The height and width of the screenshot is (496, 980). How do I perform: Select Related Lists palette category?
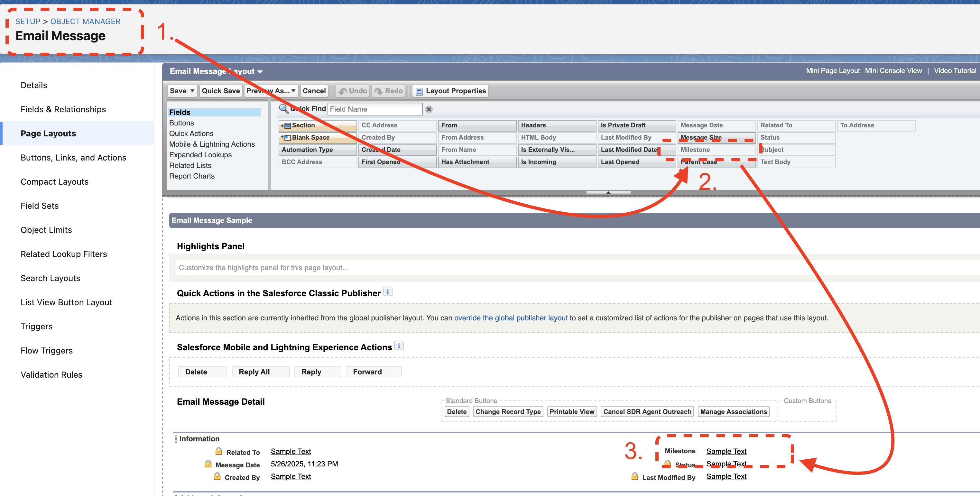[190, 165]
